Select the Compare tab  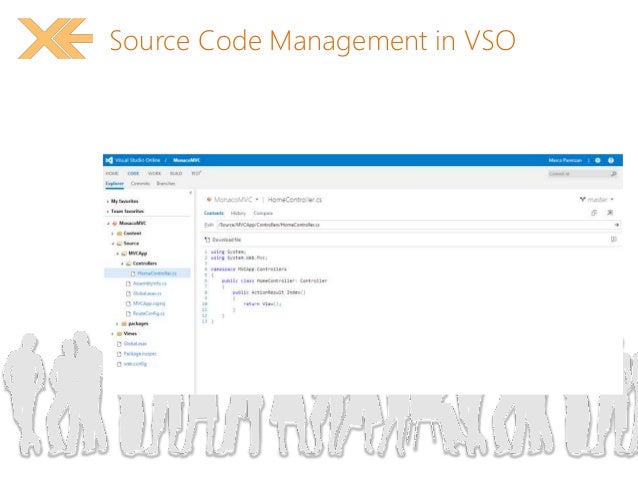(x=263, y=213)
